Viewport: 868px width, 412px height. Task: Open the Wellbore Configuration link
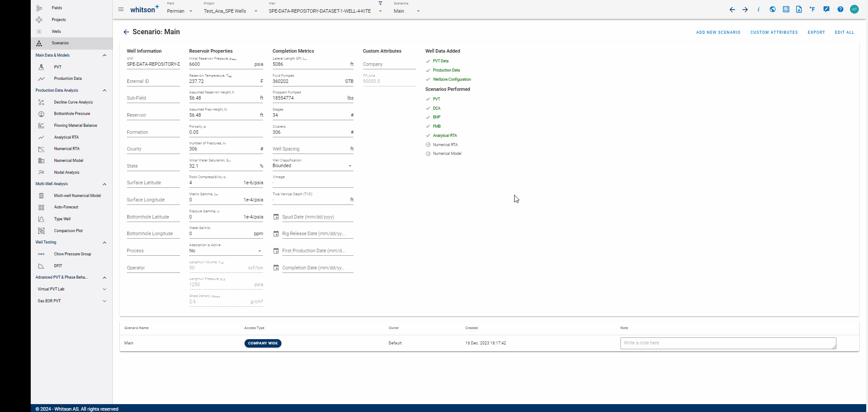pos(452,79)
